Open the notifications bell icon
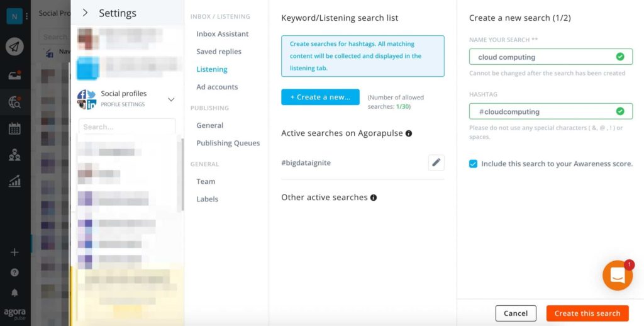The width and height of the screenshot is (644, 326). coord(14,293)
